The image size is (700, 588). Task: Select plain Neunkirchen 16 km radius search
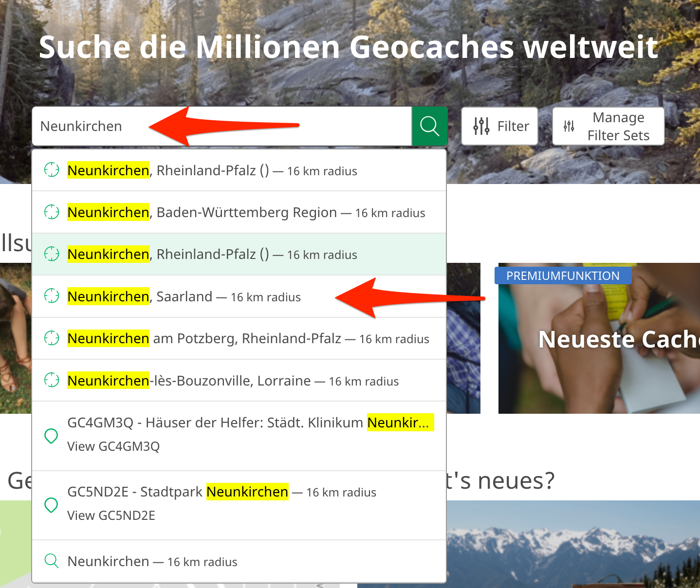[239, 561]
